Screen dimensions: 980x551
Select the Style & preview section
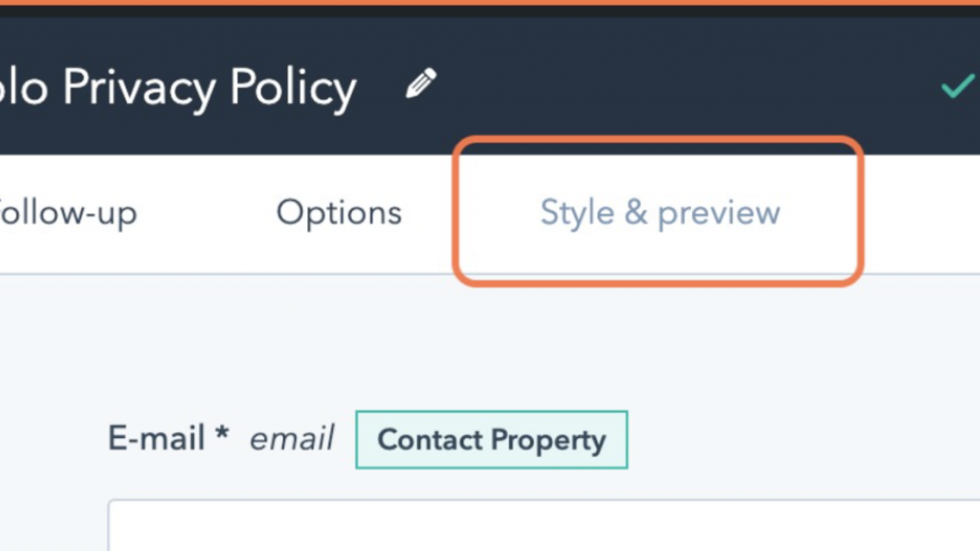[659, 212]
